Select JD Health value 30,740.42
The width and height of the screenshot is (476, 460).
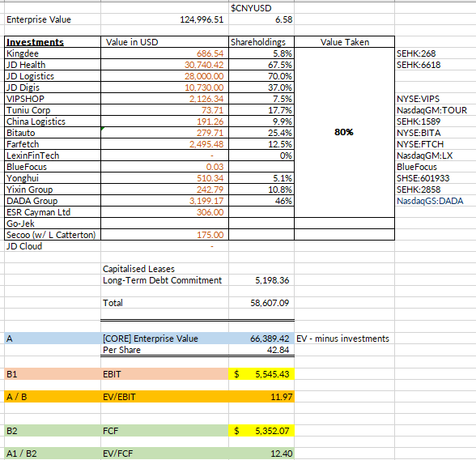[x=164, y=65]
